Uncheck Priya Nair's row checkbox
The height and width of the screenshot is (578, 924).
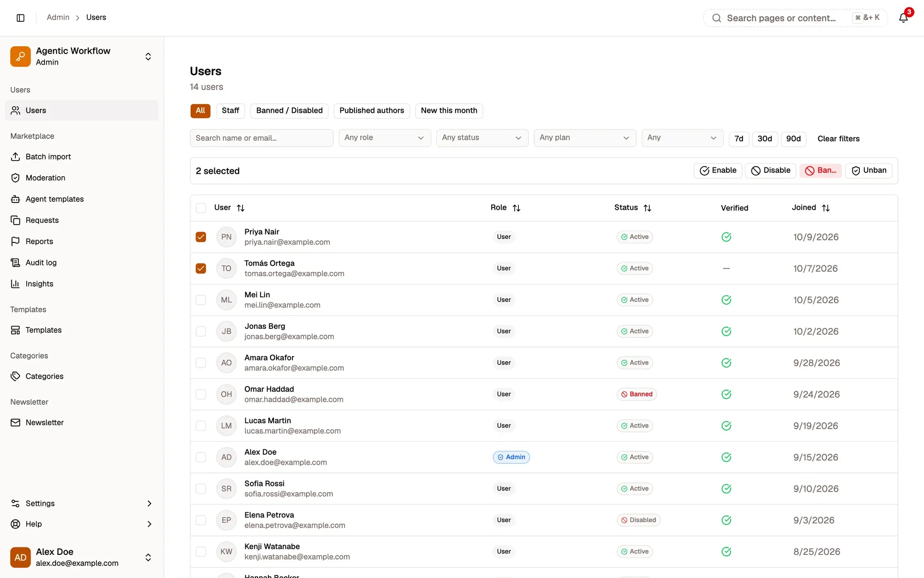pyautogui.click(x=201, y=237)
